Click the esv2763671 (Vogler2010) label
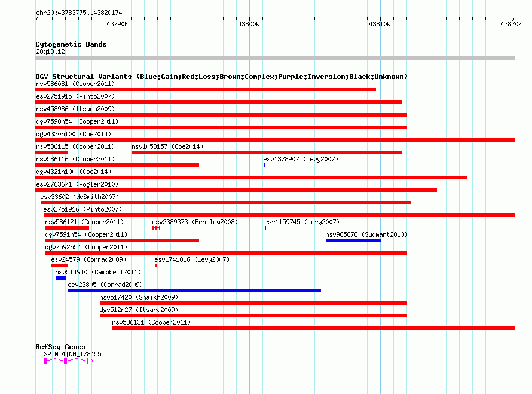The height and width of the screenshot is (394, 532). coord(77,184)
